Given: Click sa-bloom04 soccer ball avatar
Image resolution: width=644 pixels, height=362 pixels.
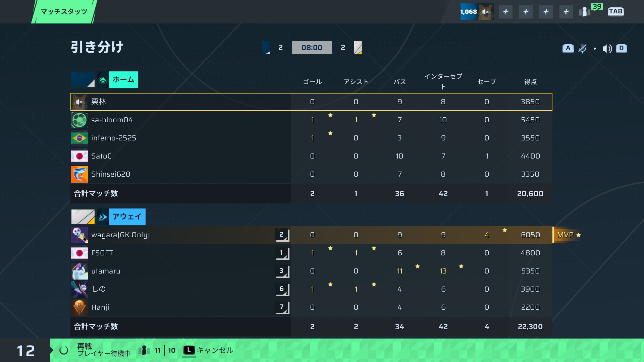Looking at the screenshot, I should (x=79, y=120).
